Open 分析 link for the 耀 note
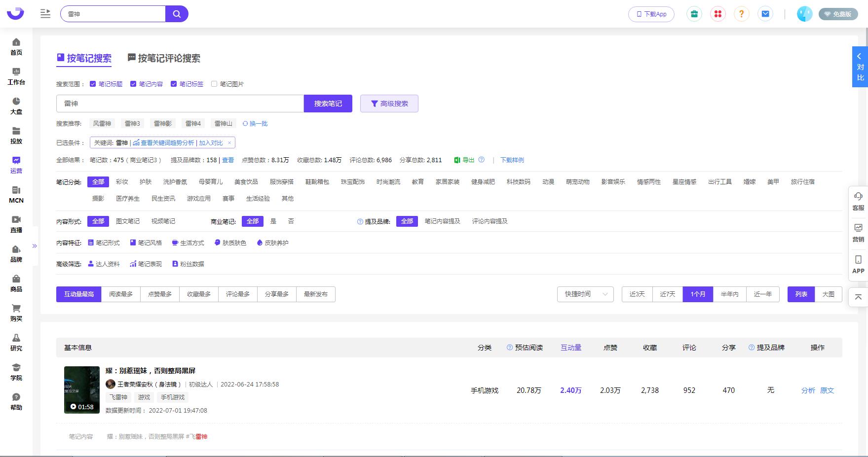Image resolution: width=868 pixels, height=457 pixels. [808, 390]
